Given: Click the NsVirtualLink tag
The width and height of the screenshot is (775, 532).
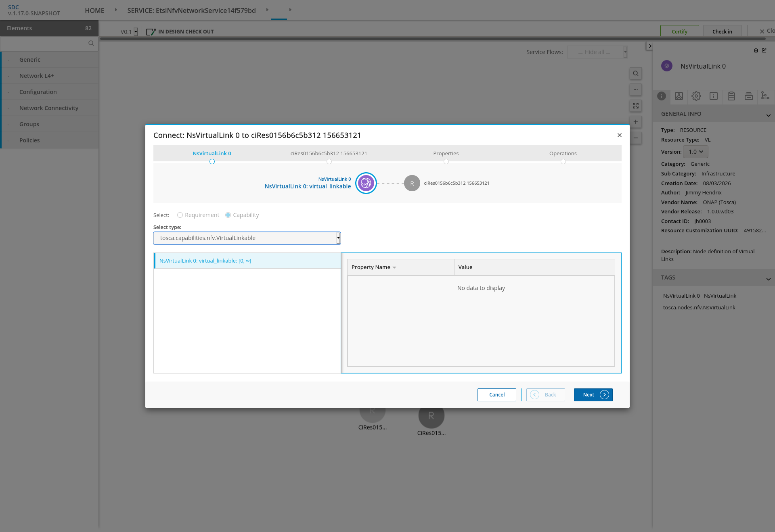Looking at the screenshot, I should pyautogui.click(x=720, y=296).
